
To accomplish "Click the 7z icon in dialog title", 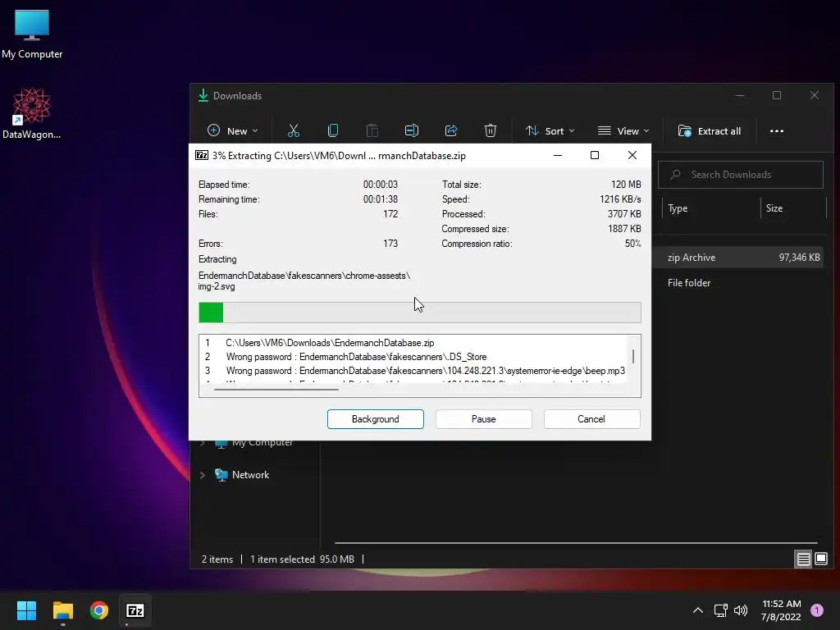I will [202, 155].
